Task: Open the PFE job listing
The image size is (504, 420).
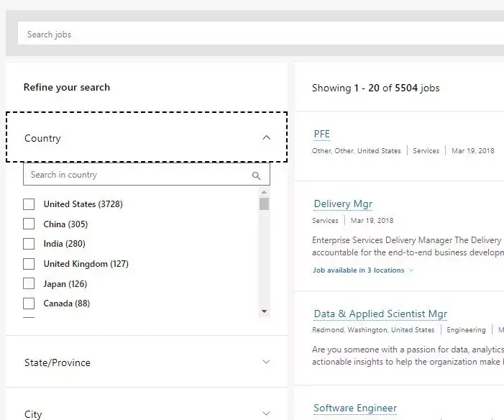Action: [x=321, y=134]
